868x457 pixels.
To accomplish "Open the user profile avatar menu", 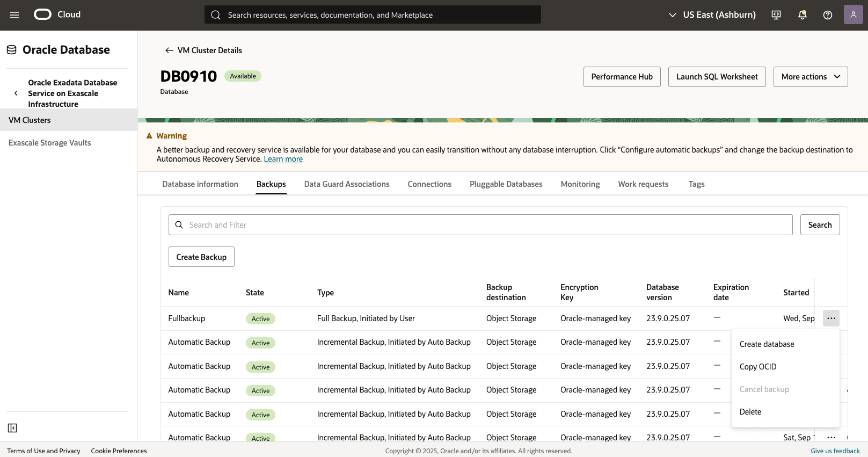I will (x=853, y=15).
